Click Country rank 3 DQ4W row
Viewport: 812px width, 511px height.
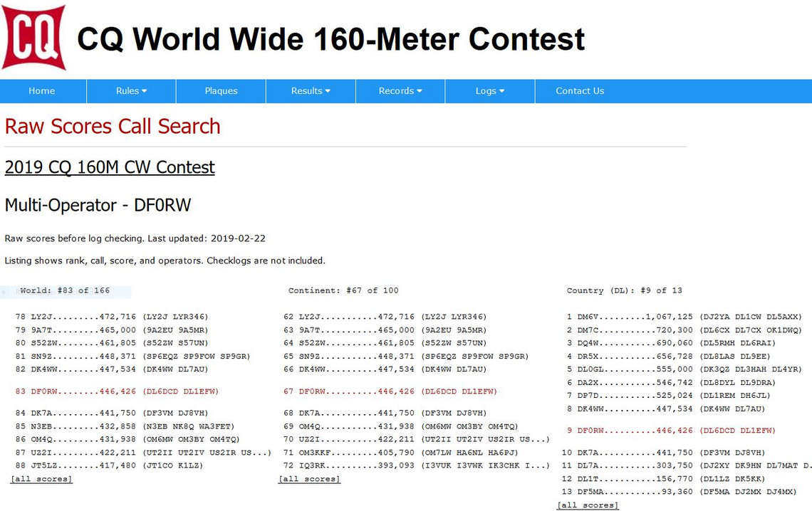pos(671,343)
